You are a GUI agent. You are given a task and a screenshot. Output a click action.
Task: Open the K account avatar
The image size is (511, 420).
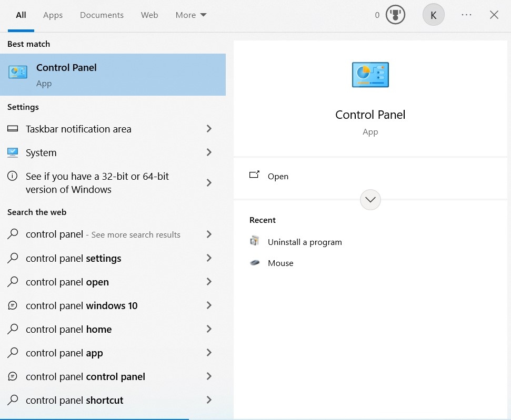coord(433,15)
